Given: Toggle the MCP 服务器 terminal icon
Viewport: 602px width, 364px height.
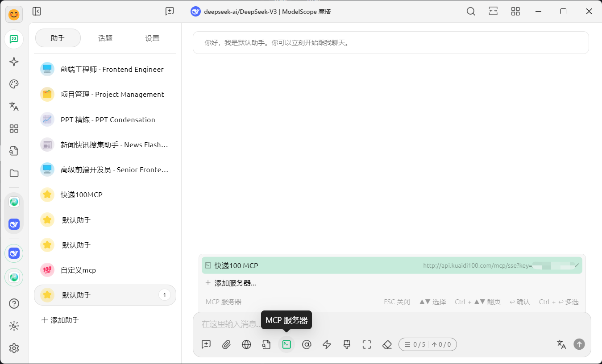Looking at the screenshot, I should click(x=286, y=344).
